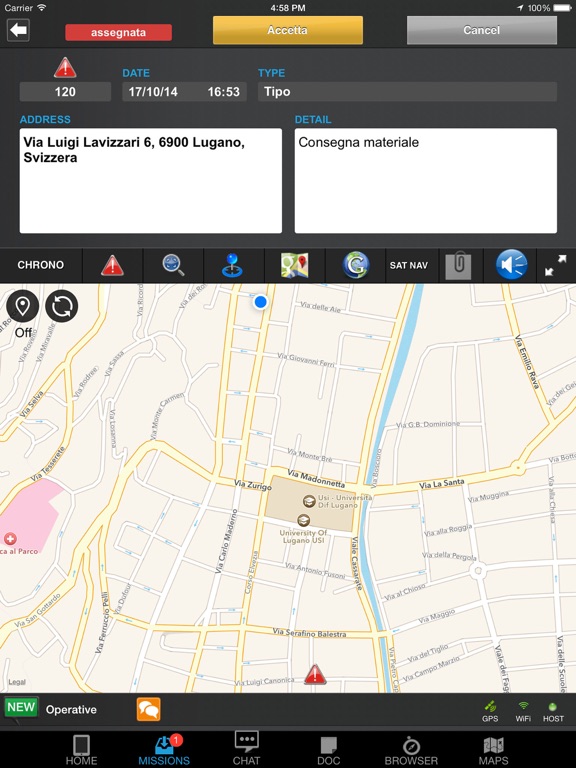Viewport: 576px width, 768px height.
Task: Start SAT NAV navigation
Action: click(408, 265)
